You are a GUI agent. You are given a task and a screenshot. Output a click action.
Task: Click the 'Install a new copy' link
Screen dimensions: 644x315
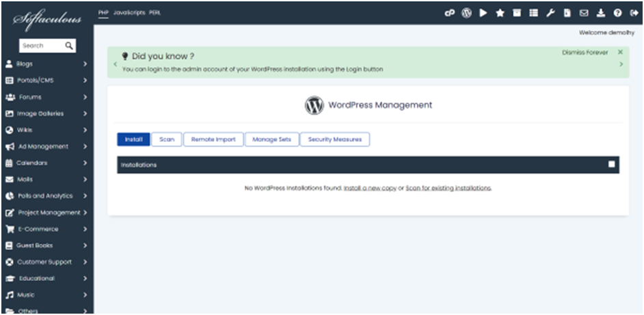click(x=370, y=188)
